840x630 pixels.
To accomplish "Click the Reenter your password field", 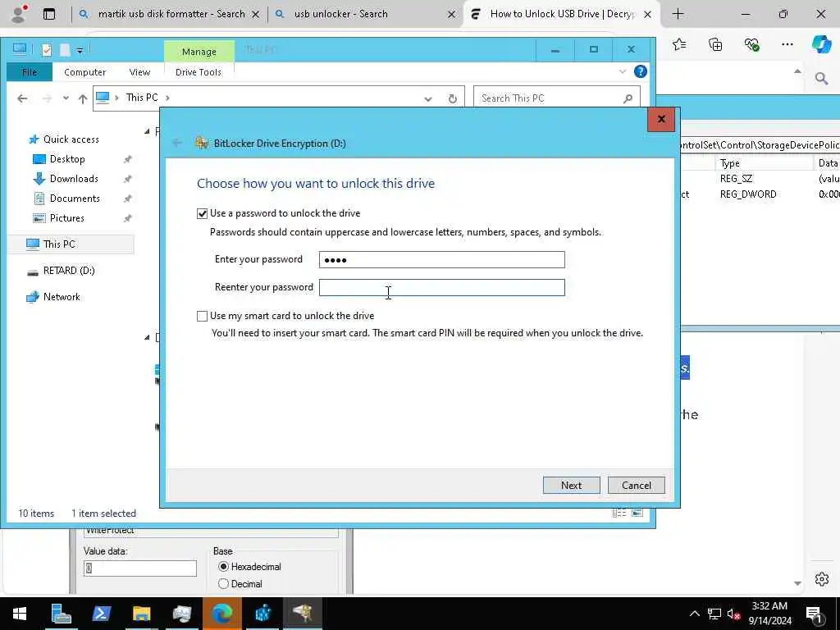I will point(441,288).
